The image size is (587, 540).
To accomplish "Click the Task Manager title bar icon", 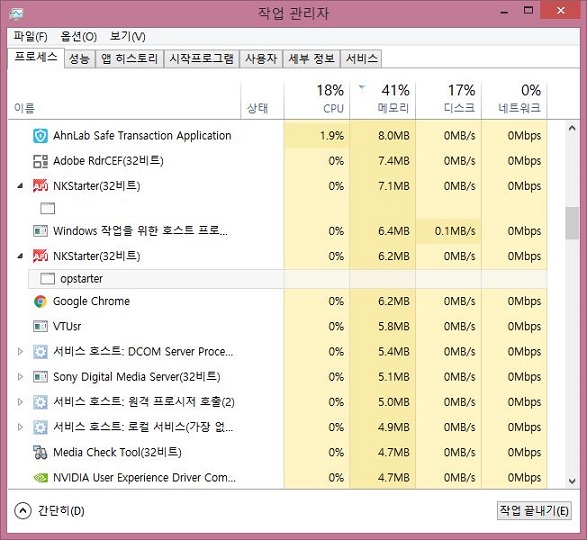I will tap(16, 13).
